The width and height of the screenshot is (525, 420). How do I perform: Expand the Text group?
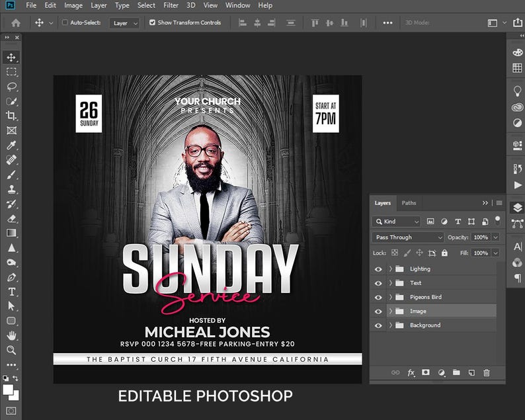pos(390,283)
